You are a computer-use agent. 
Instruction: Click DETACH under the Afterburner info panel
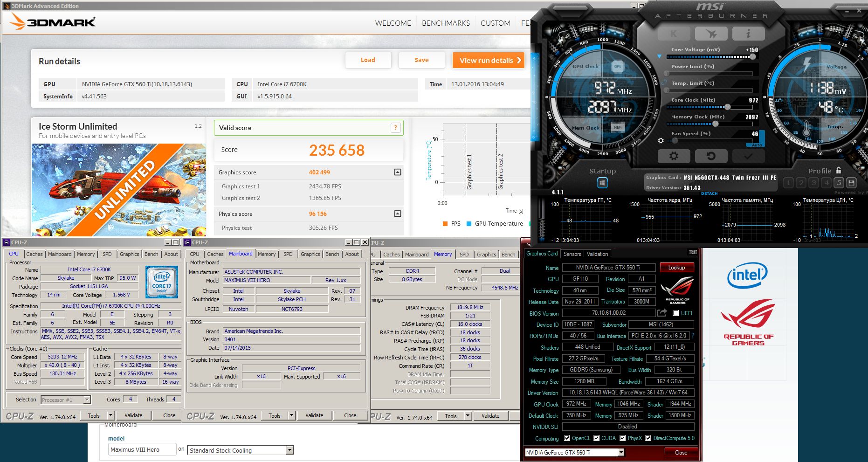click(710, 193)
